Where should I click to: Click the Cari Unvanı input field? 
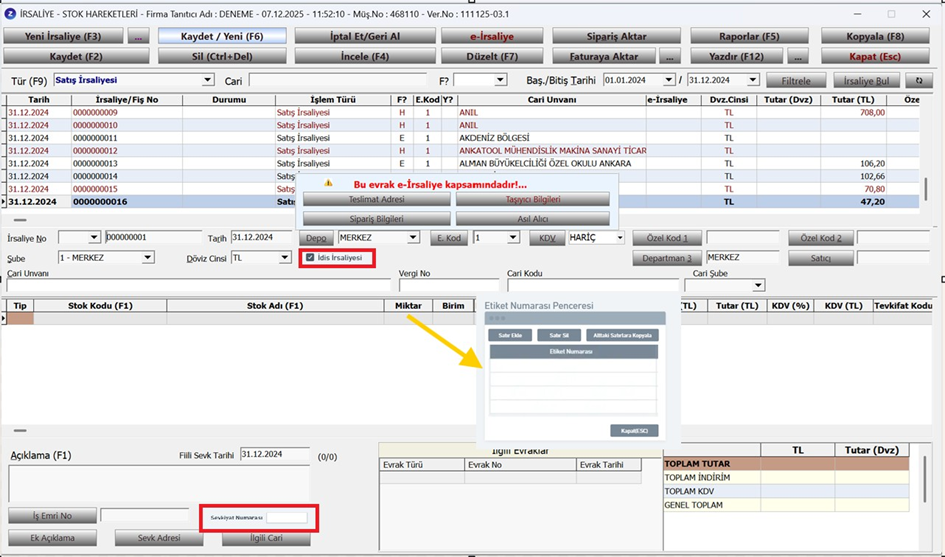point(198,285)
